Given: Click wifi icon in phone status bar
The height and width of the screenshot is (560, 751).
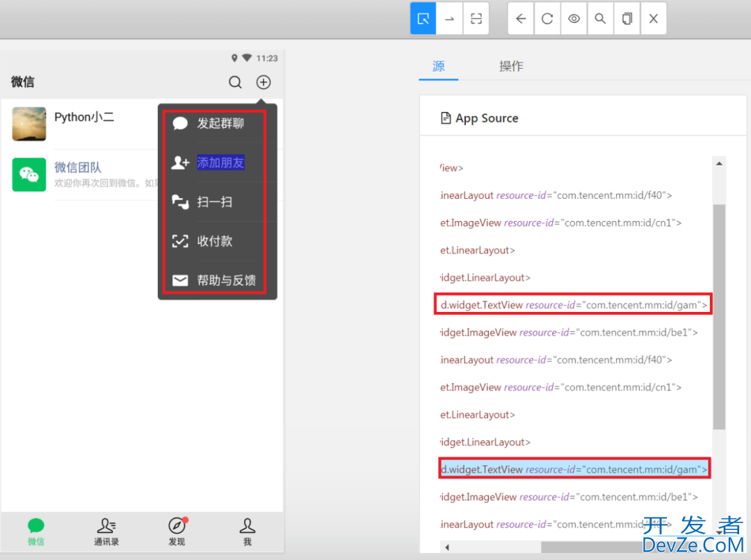Looking at the screenshot, I should pos(247,58).
